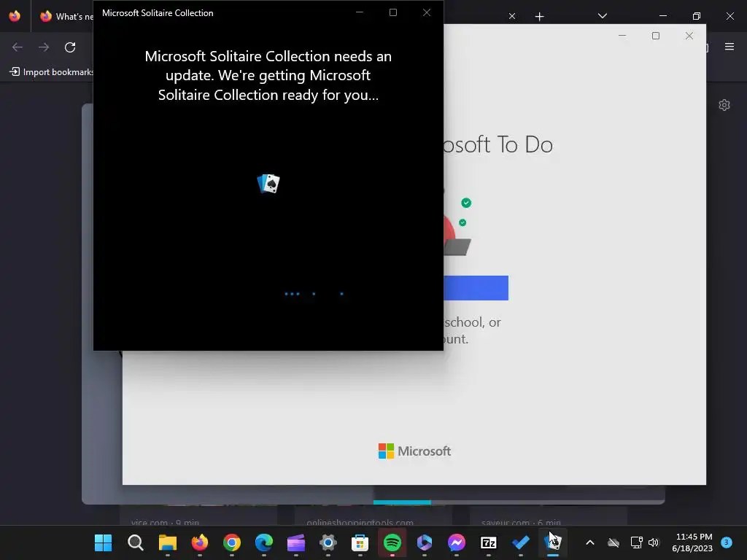Switch to Microsoft To Do via the taskbar checkmark icon

(521, 542)
